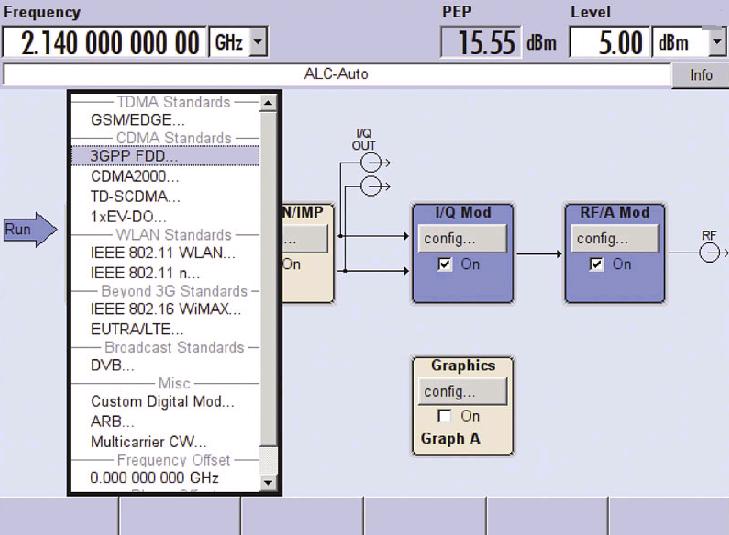Click the RF output connector circle
This screenshot has width=729, height=535.
click(x=709, y=253)
